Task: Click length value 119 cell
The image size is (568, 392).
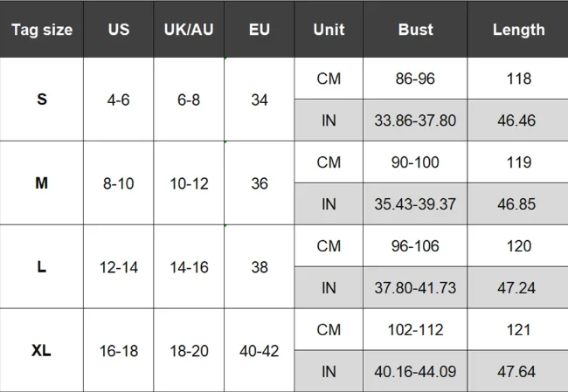Action: pyautogui.click(x=518, y=162)
